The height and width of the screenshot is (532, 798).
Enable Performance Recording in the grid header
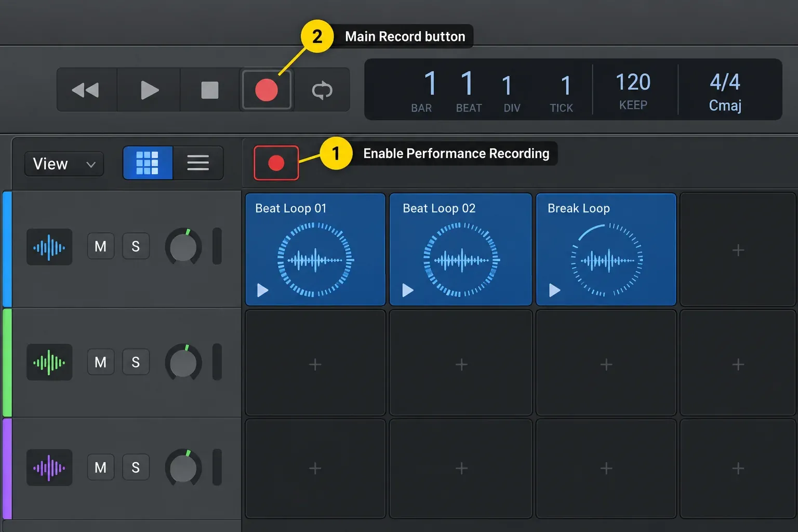click(276, 163)
